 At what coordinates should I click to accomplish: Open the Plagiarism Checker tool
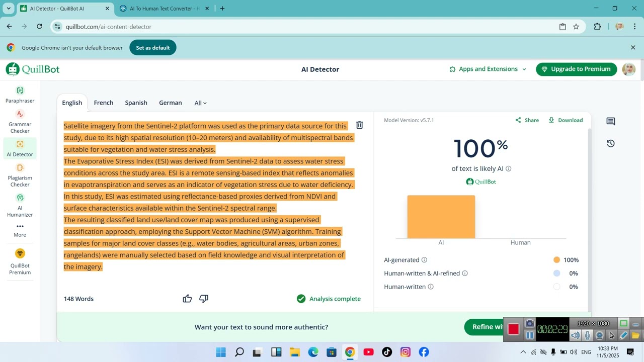[20, 175]
